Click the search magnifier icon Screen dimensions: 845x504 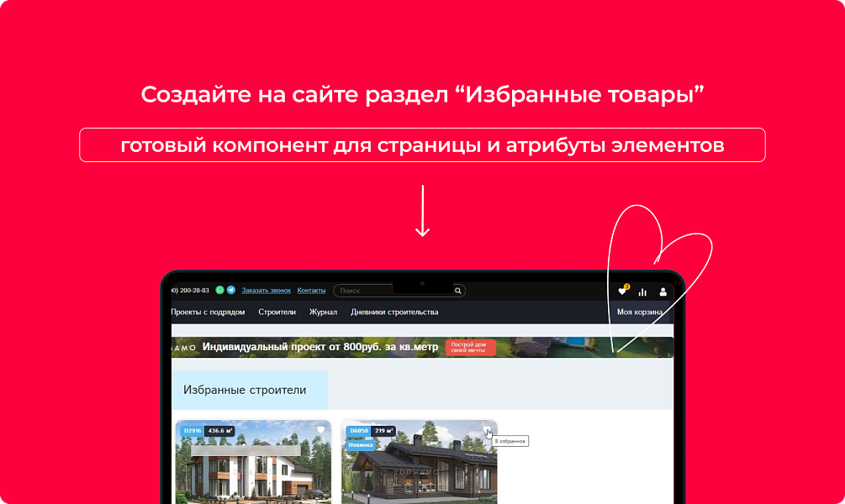458,291
